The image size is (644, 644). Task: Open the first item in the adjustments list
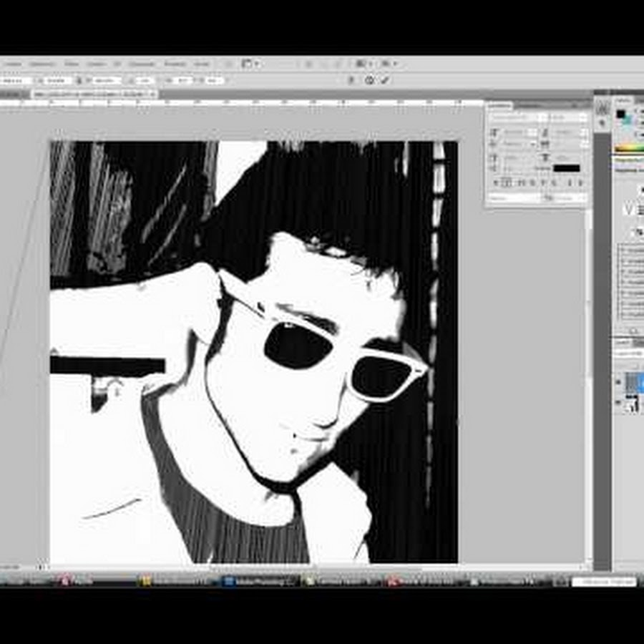click(631, 250)
